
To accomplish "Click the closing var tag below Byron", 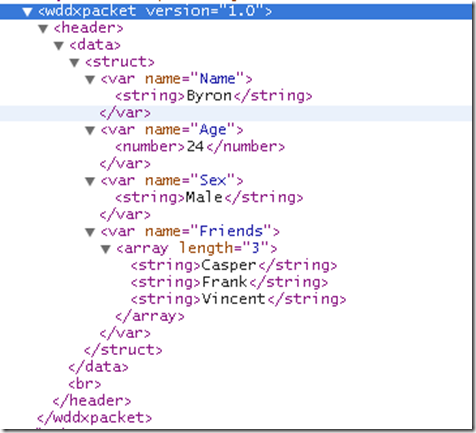I will (125, 113).
